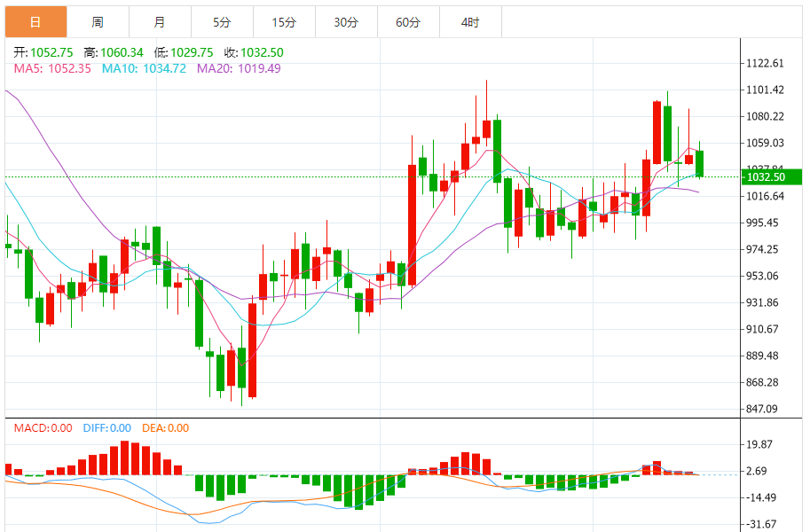Click the 2.69 MACD axis label

click(x=757, y=471)
